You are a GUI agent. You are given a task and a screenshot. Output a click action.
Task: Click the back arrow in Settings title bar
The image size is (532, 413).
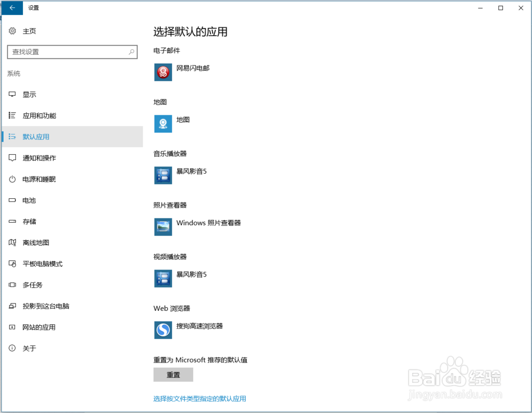tap(12, 8)
